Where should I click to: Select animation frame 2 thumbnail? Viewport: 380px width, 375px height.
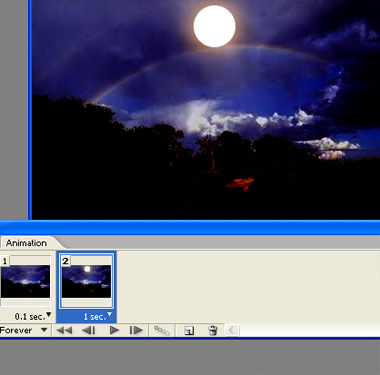tap(86, 281)
